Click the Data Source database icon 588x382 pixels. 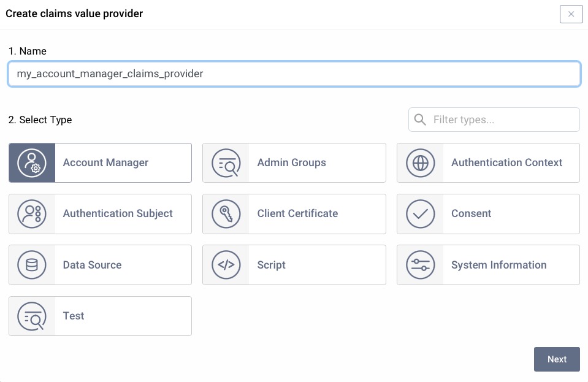[x=32, y=265]
